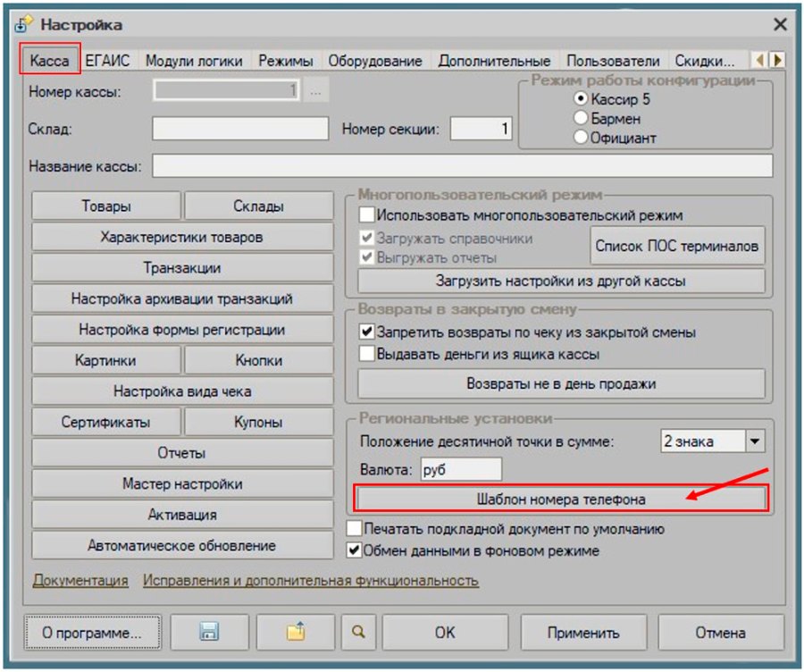Open the Транзакции button
Viewport: 804px width, 672px height.
pyautogui.click(x=182, y=268)
